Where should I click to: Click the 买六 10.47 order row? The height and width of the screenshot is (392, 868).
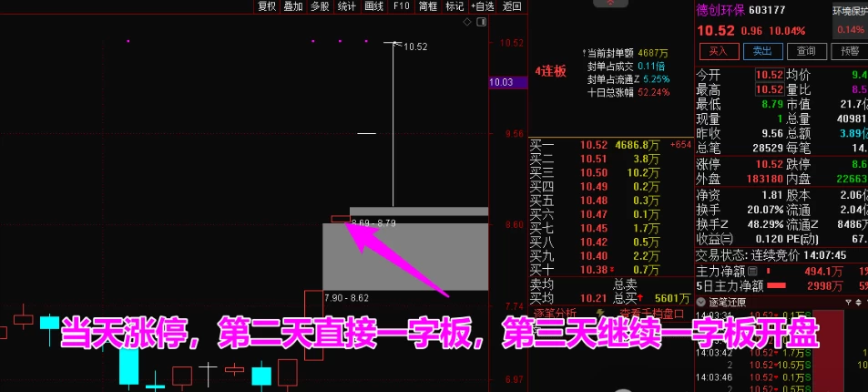(x=611, y=214)
